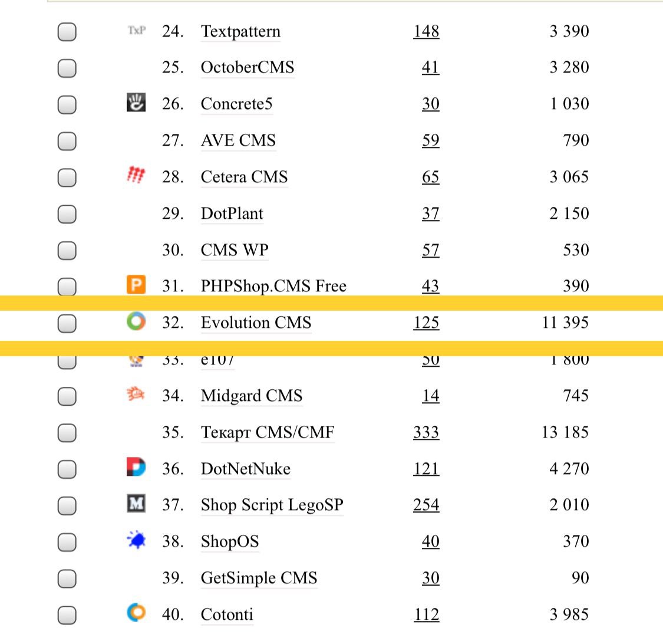The height and width of the screenshot is (644, 663).
Task: Click CMS WP site count 57
Action: click(x=430, y=249)
